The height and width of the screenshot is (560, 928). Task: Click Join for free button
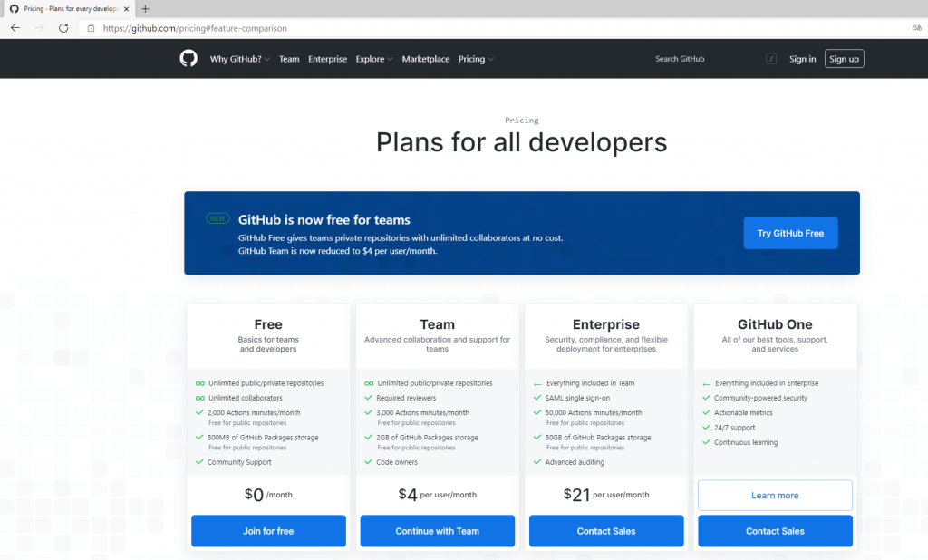[x=268, y=531]
